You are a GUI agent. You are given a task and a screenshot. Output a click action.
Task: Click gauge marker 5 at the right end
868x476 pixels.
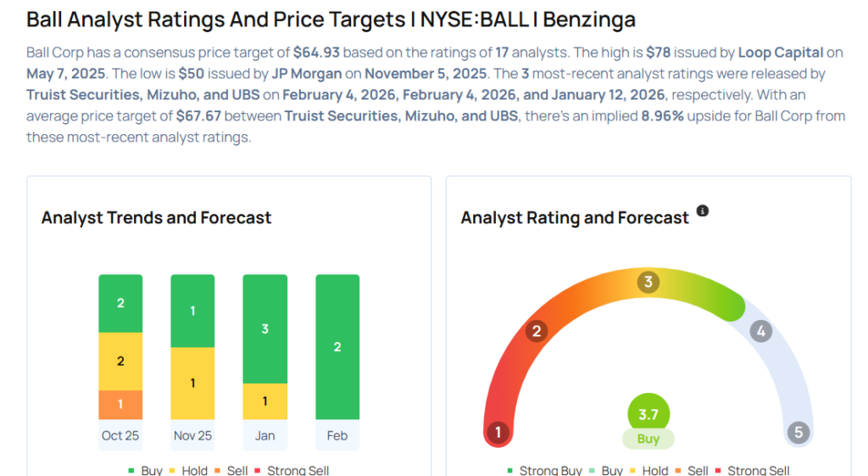click(x=798, y=433)
